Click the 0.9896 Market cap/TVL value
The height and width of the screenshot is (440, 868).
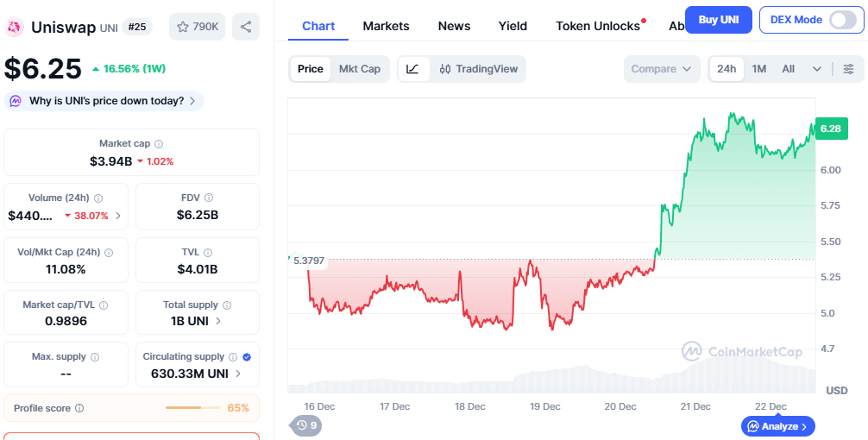(x=66, y=321)
